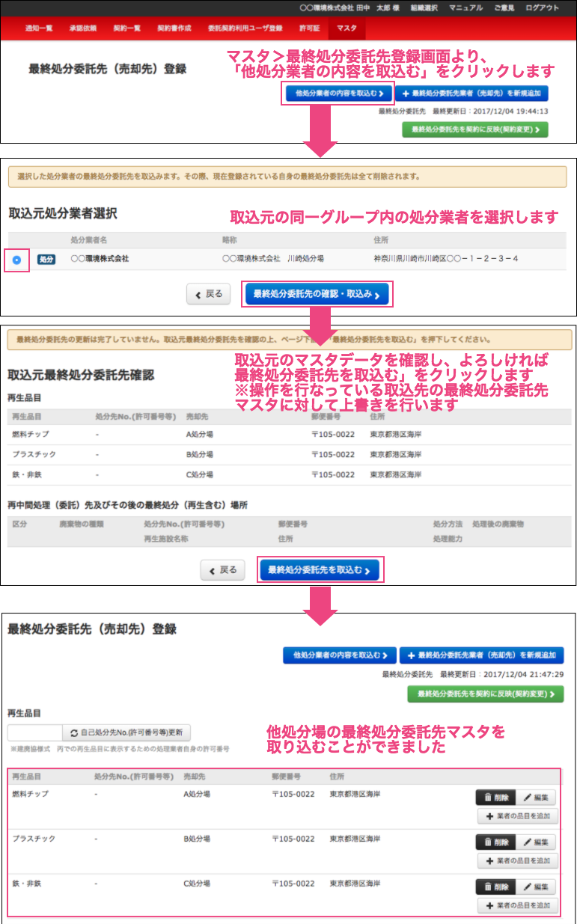The image size is (577, 924).
Task: Add 業者の品目 to the C処分場 row
Action: (x=517, y=906)
